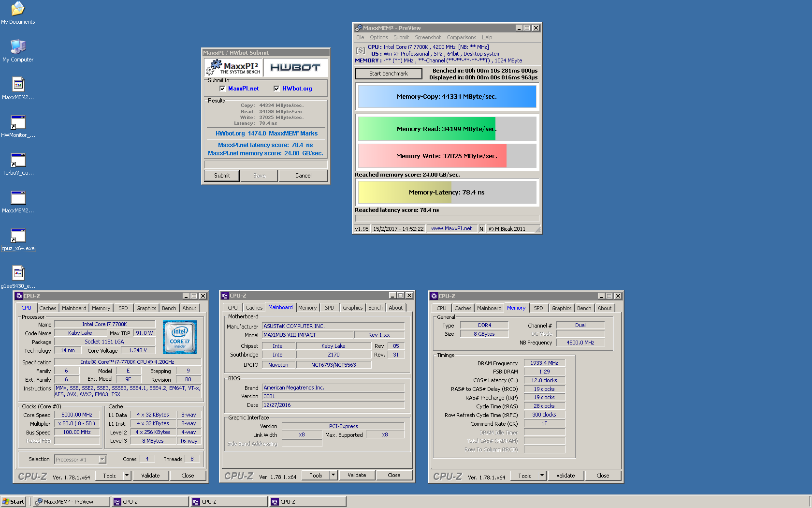Screen dimensions: 812x508
Task: Click the MaxxMEM² title bar gear icon
Action: click(x=358, y=28)
